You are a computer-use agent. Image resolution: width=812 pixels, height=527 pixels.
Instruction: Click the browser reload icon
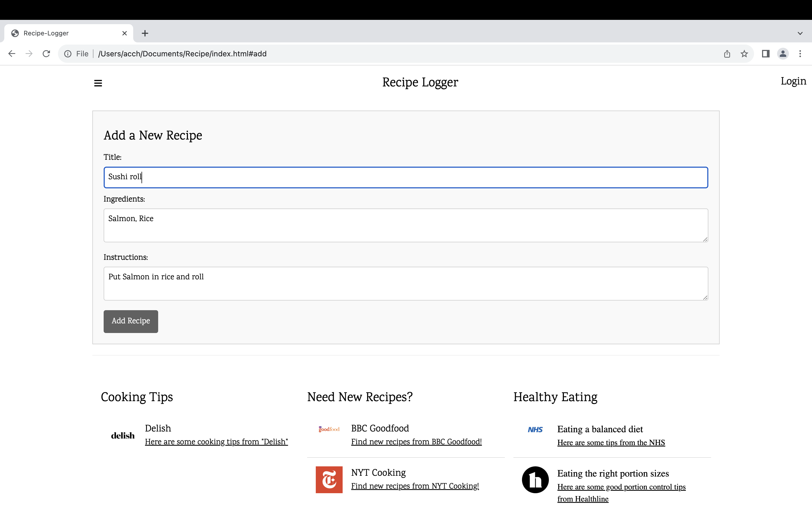(46, 54)
